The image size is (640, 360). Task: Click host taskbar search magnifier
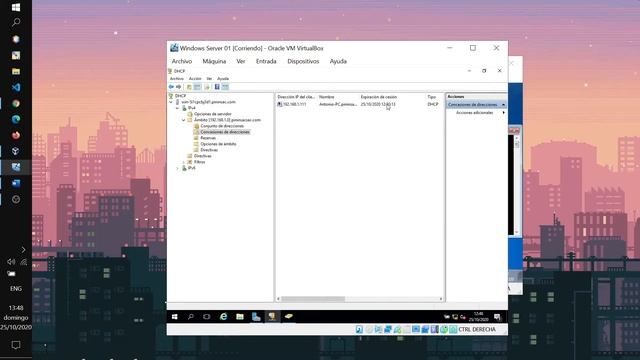[x=16, y=22]
